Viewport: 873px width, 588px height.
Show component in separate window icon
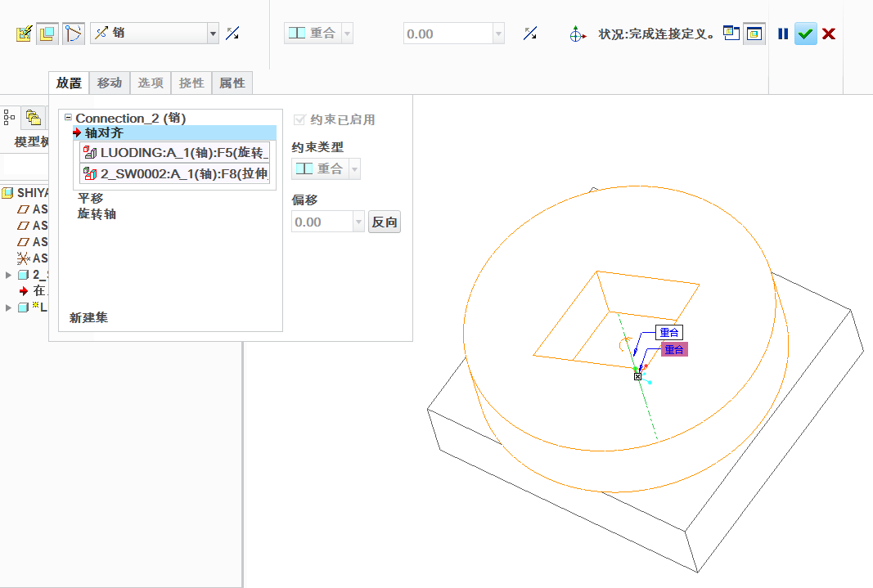(x=731, y=34)
